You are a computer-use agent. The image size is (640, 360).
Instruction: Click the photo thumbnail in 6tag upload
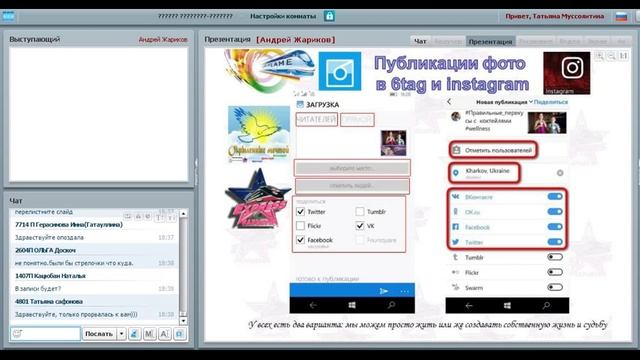[393, 143]
